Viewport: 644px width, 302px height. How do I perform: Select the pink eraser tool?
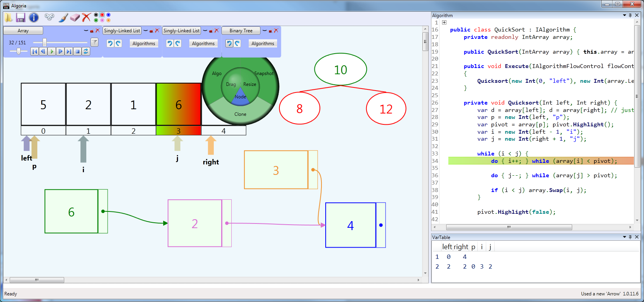coord(75,17)
